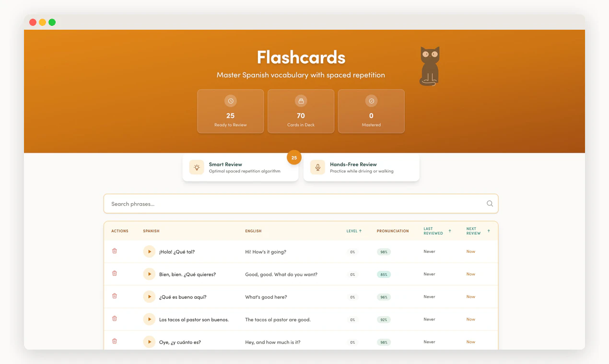Screen dimensions: 609x364
Task: Click the translation "Hey, and how much is it?"
Action: point(273,342)
